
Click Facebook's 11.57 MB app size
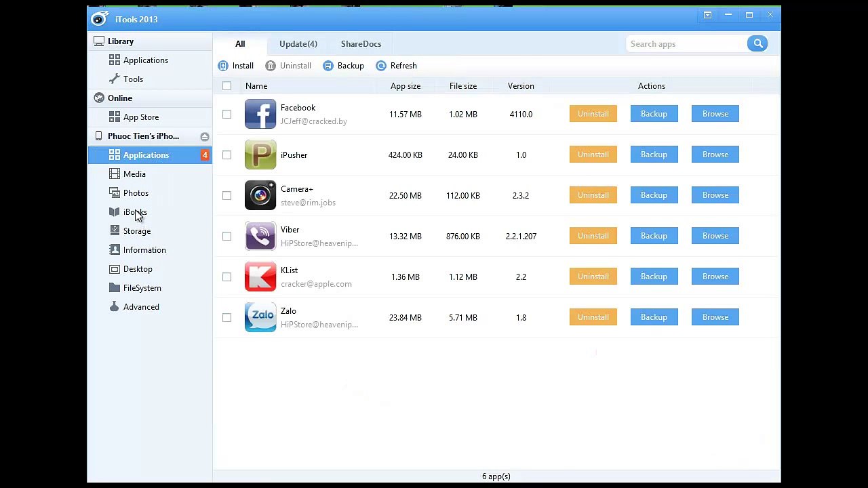click(406, 115)
